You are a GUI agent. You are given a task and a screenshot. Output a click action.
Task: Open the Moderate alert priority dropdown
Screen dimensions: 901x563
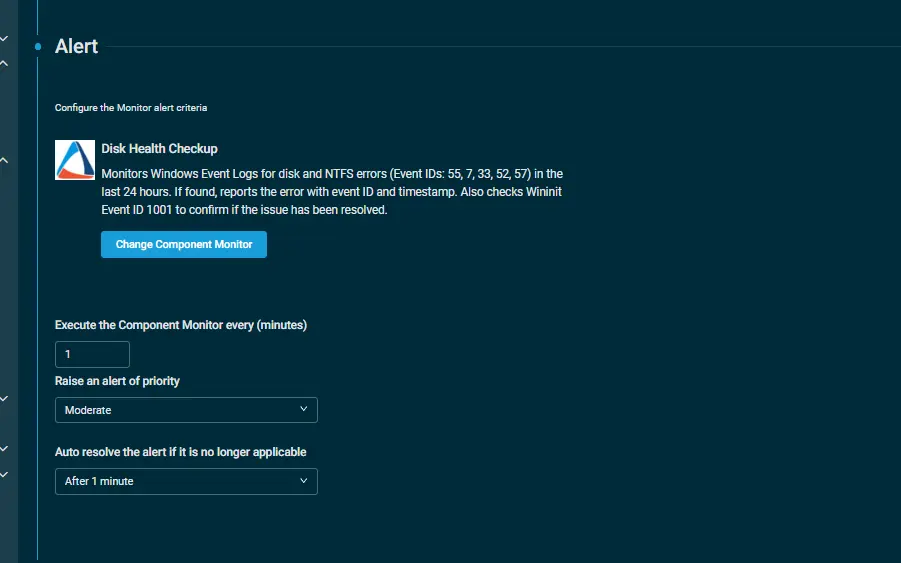[x=186, y=410]
